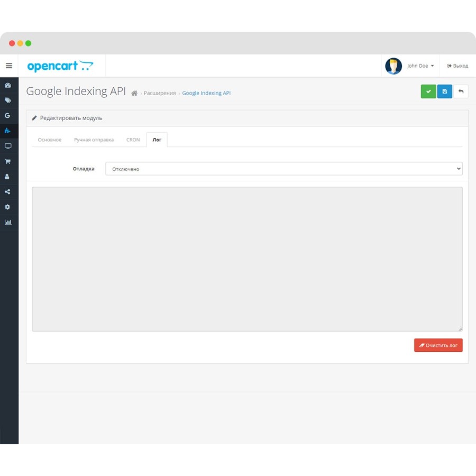Click the back arrow cancel button

tap(461, 91)
